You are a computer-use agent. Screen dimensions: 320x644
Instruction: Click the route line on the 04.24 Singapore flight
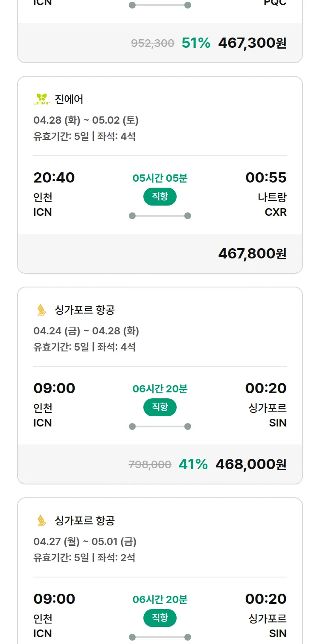click(x=160, y=426)
